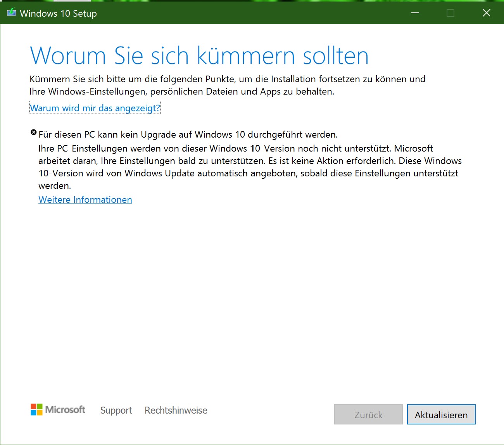
Task: Minimize the Windows 10 Setup window
Action: 415,13
